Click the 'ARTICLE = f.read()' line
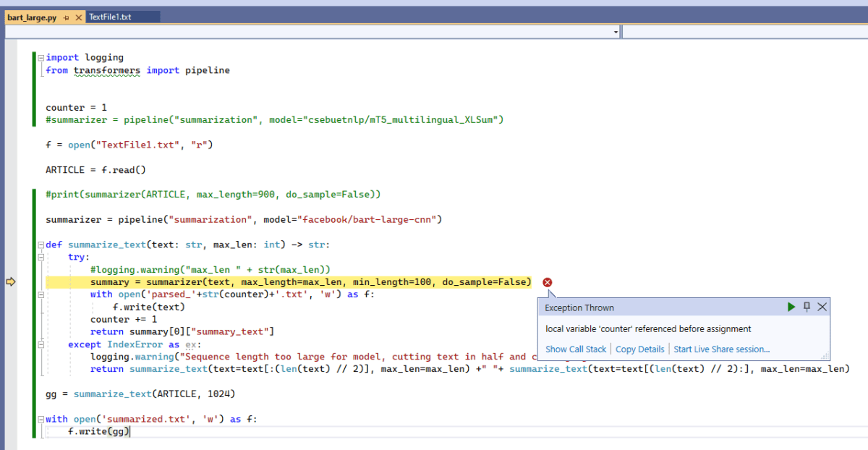This screenshot has width=868, height=450. click(x=95, y=170)
